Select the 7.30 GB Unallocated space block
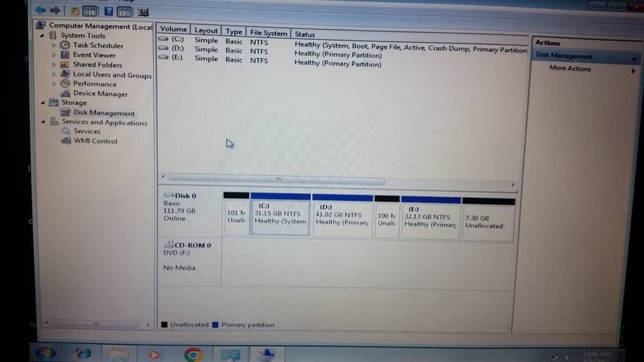Image resolution: width=644 pixels, height=362 pixels. pos(487,221)
